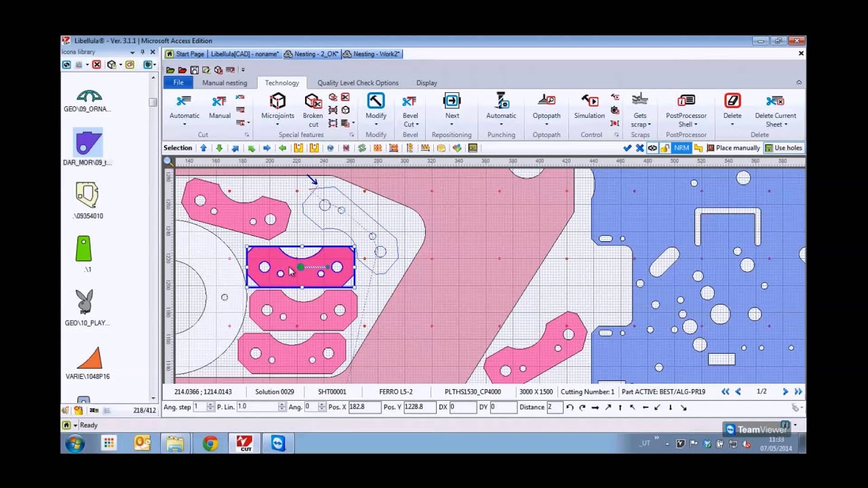Click the Pos. X input field
Viewport: 868px width, 488px height.
coord(364,407)
